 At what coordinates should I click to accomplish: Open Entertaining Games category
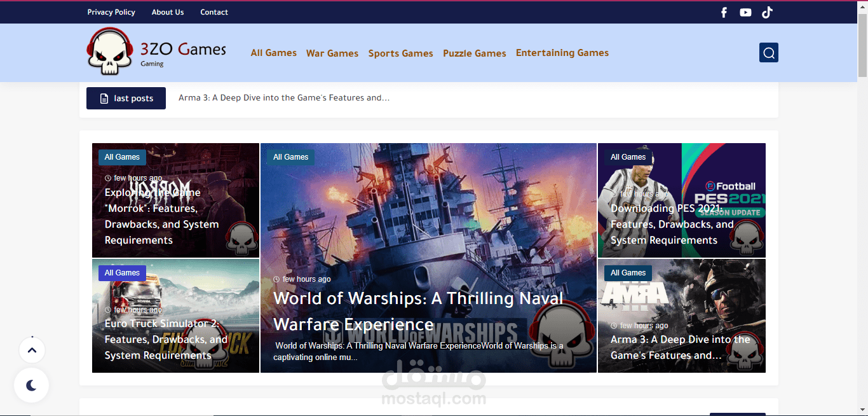tap(562, 53)
